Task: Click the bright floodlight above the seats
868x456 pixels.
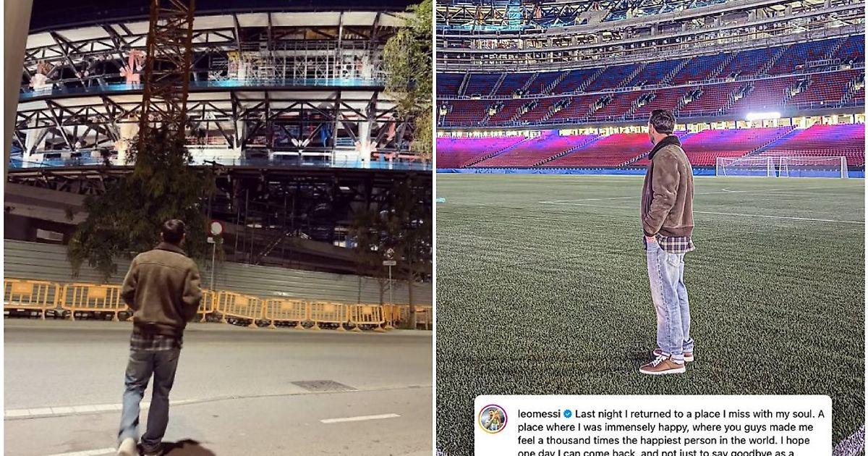Action: [x=763, y=116]
